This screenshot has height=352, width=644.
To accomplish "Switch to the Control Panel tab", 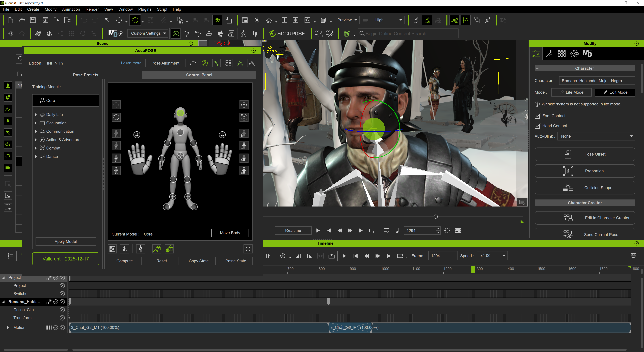I will point(199,75).
